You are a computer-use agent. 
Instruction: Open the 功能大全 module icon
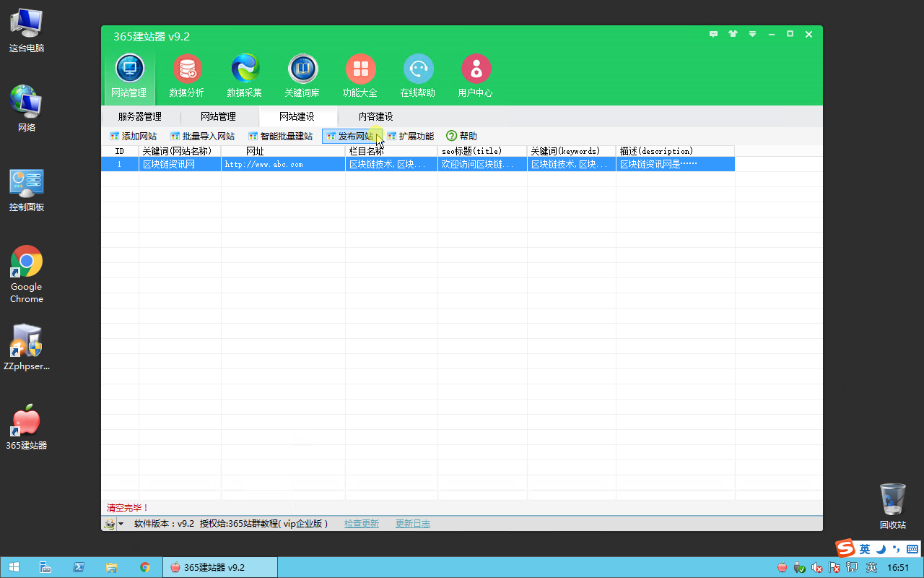tap(360, 76)
